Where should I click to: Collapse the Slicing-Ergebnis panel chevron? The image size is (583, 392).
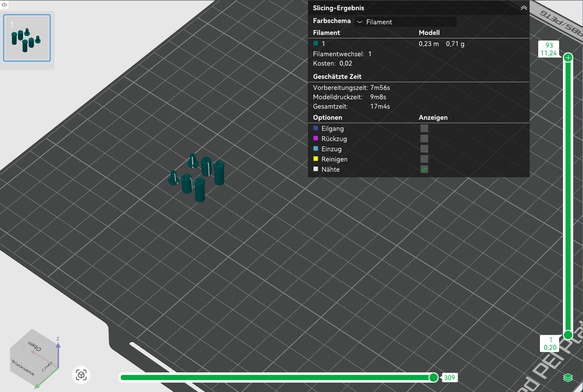point(524,8)
